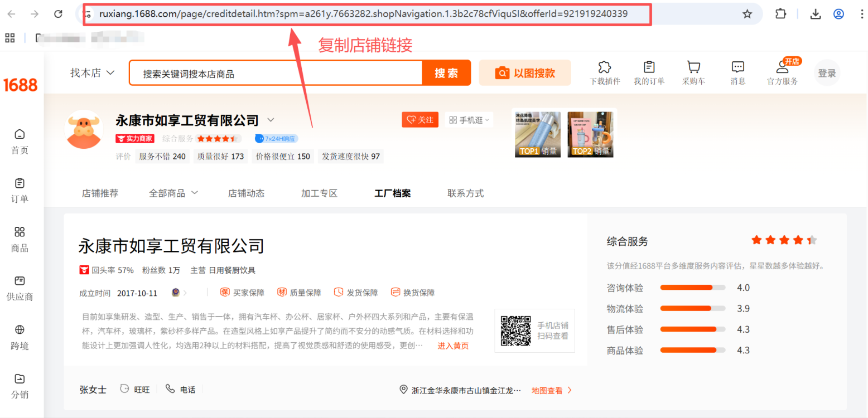Click the Wangwang chat icon
The width and height of the screenshot is (868, 418).
126,389
